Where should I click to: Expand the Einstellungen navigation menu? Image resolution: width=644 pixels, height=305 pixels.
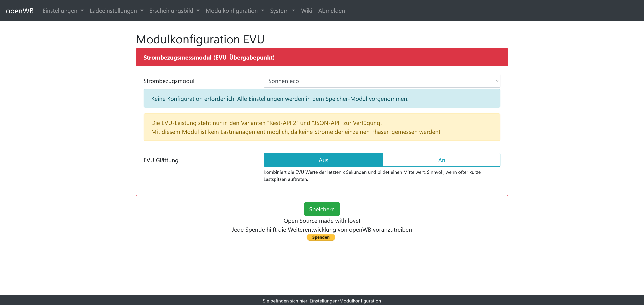pyautogui.click(x=60, y=11)
